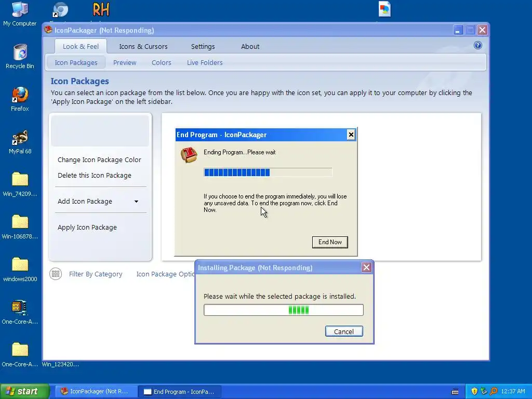Open the Settings tab

pyautogui.click(x=203, y=46)
